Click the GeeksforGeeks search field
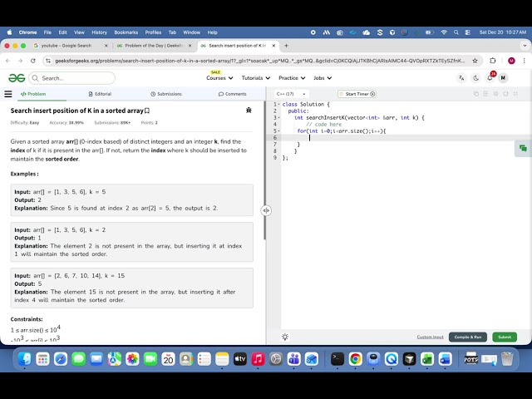This screenshot has width=532, height=399. [x=75, y=78]
